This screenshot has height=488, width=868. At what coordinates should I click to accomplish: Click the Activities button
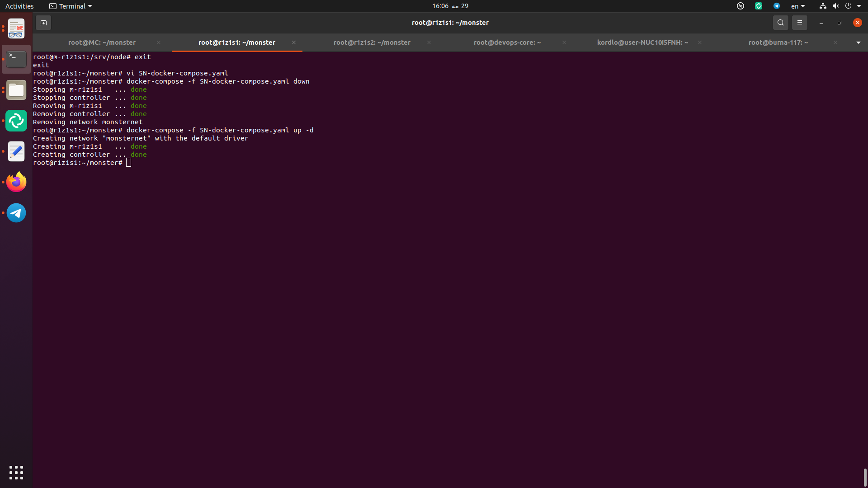pos(19,6)
